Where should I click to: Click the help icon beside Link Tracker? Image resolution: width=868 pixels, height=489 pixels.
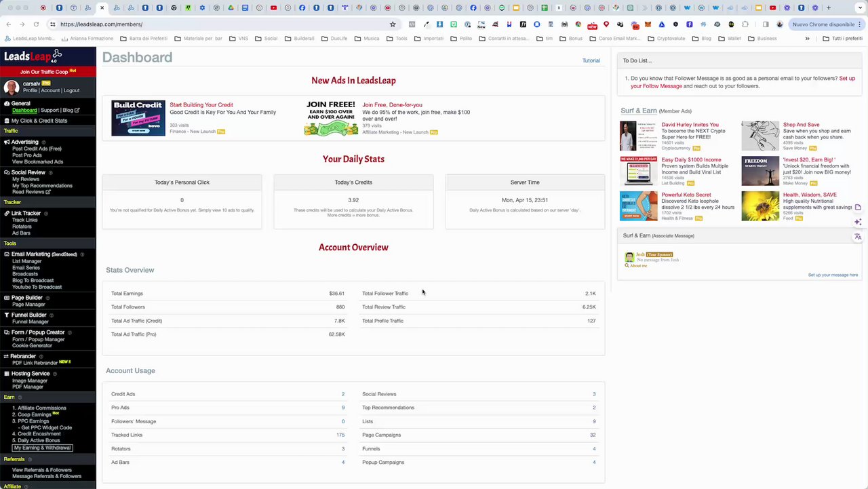(x=47, y=214)
